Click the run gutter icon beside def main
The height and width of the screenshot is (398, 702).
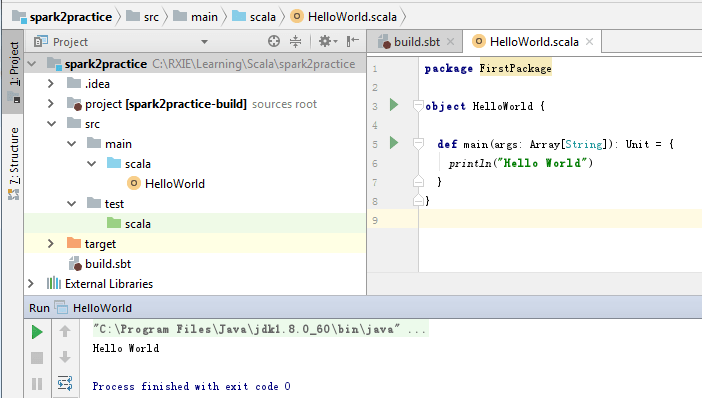pyautogui.click(x=394, y=143)
